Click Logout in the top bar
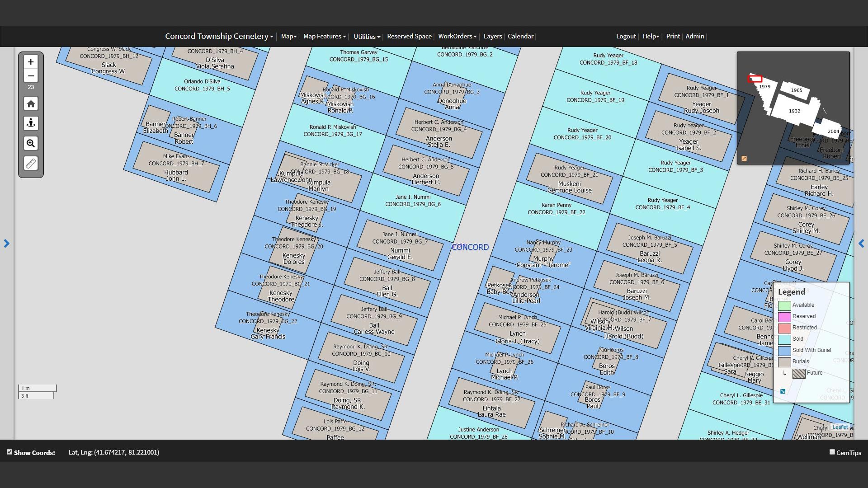 tap(626, 36)
